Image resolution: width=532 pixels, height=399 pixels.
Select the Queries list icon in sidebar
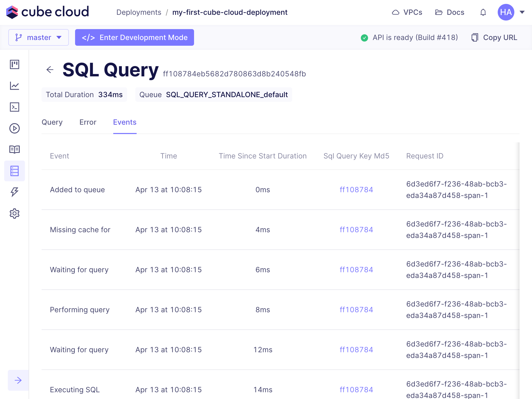15,171
